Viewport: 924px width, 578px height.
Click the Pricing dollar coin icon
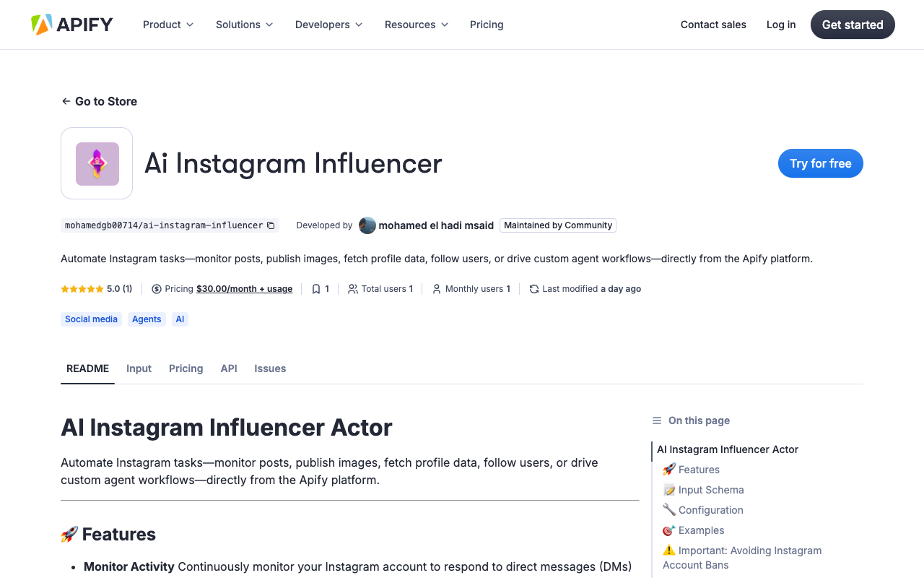tap(157, 289)
